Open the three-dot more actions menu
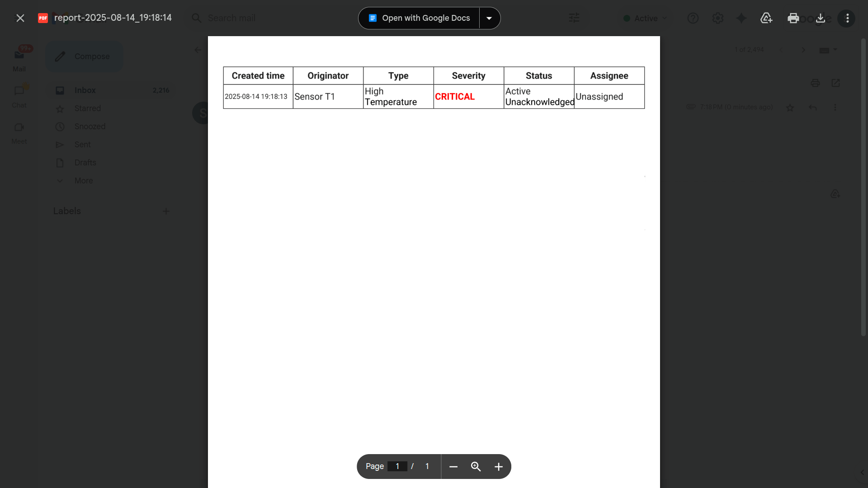The width and height of the screenshot is (868, 488). (x=847, y=18)
